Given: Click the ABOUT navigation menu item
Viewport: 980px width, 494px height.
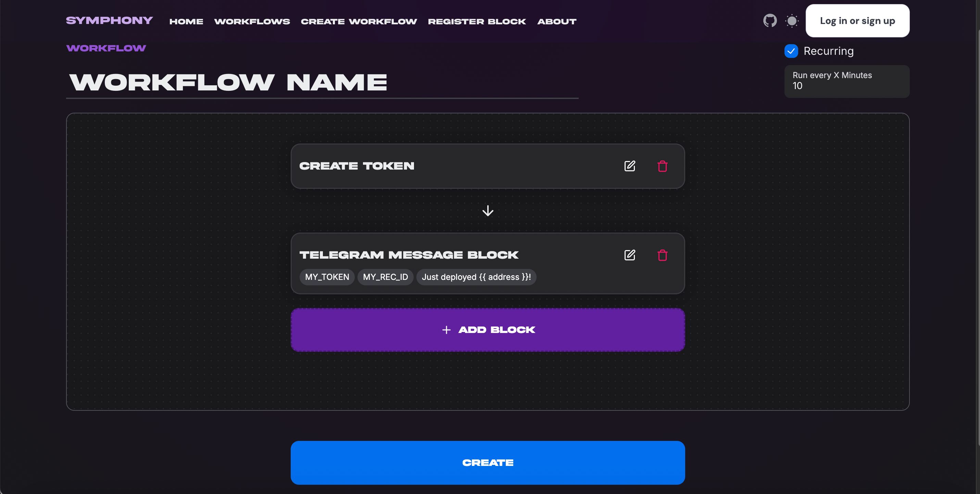Looking at the screenshot, I should (557, 20).
